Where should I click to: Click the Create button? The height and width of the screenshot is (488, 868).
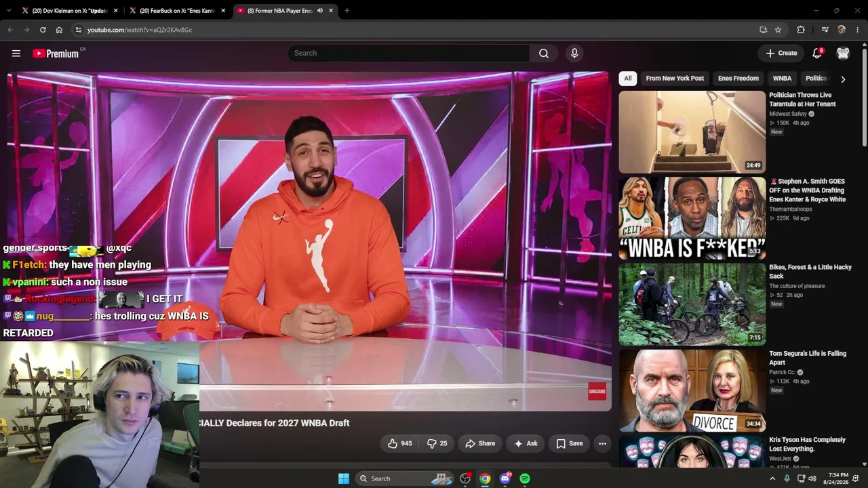coord(781,54)
